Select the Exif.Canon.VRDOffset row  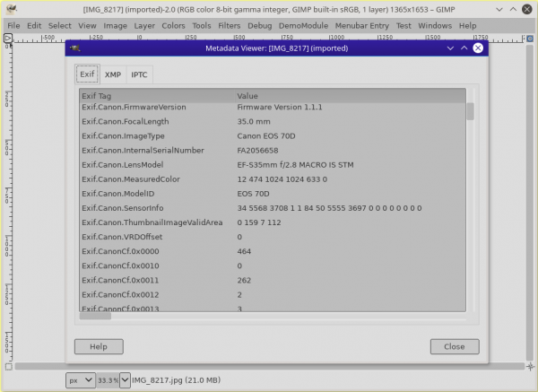(x=273, y=237)
